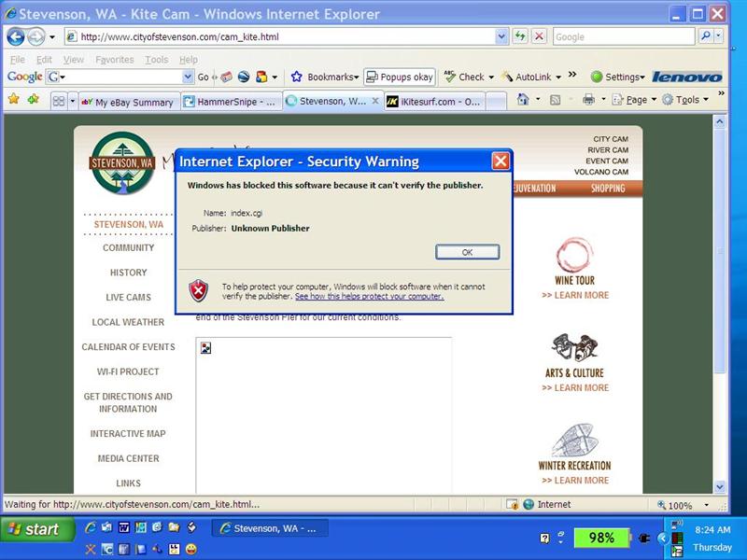Toggle the Popups okay button
This screenshot has height=560, width=747.
400,77
